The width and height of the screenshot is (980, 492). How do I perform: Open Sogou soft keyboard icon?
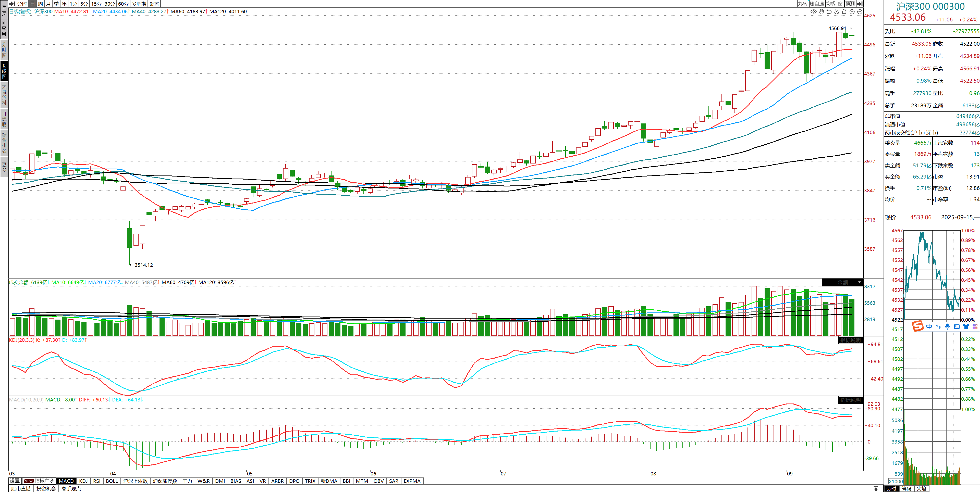tap(957, 327)
